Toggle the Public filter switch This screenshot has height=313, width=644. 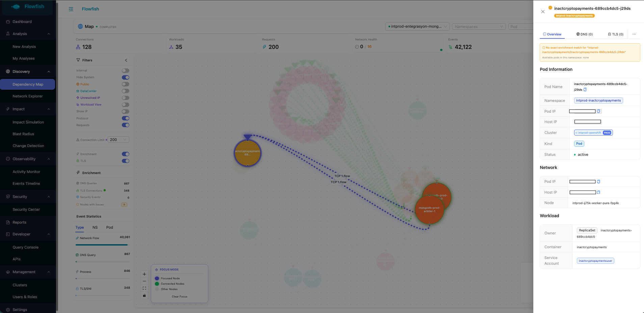[x=126, y=84]
